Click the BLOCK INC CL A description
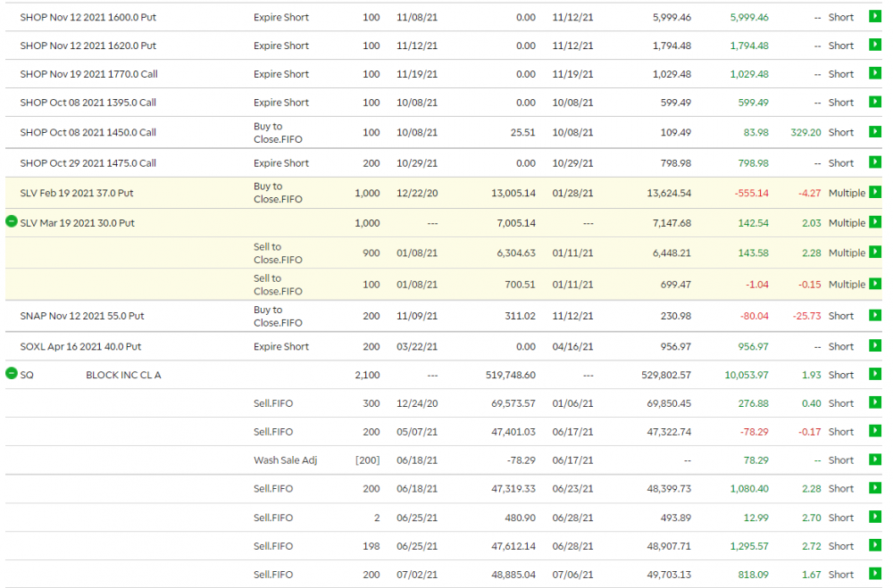Screen dimensions: 893x588 tap(123, 376)
